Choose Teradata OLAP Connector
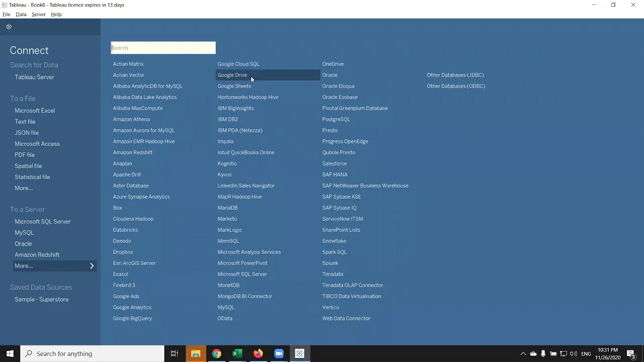644x362 pixels. pyautogui.click(x=353, y=285)
